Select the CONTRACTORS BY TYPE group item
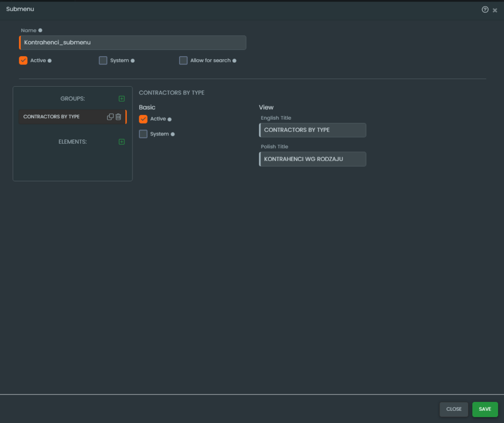504x423 pixels. click(59, 117)
